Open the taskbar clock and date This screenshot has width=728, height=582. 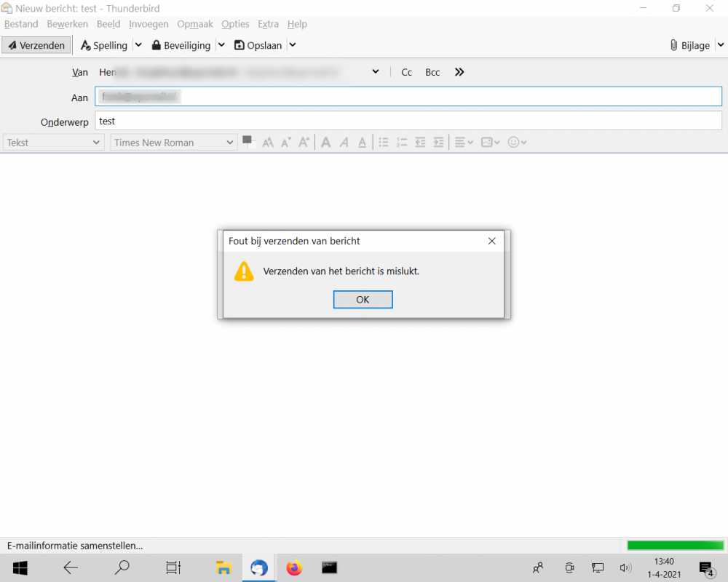[664, 567]
